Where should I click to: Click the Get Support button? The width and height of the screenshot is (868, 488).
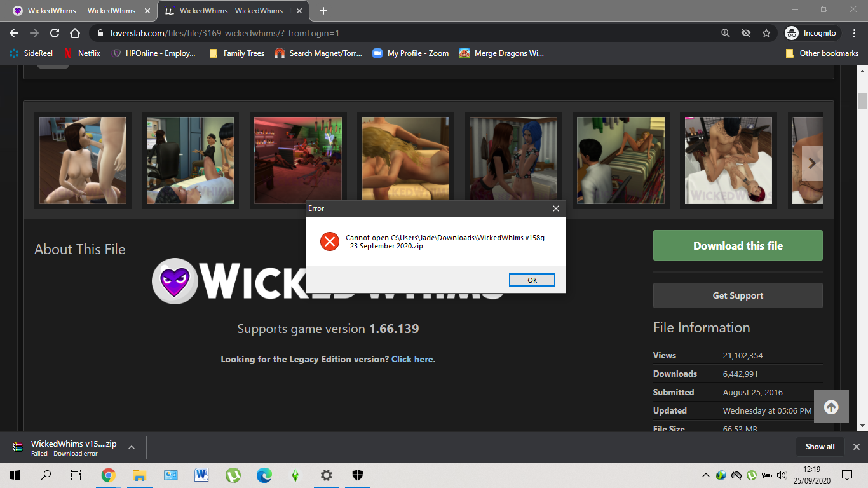pyautogui.click(x=738, y=295)
